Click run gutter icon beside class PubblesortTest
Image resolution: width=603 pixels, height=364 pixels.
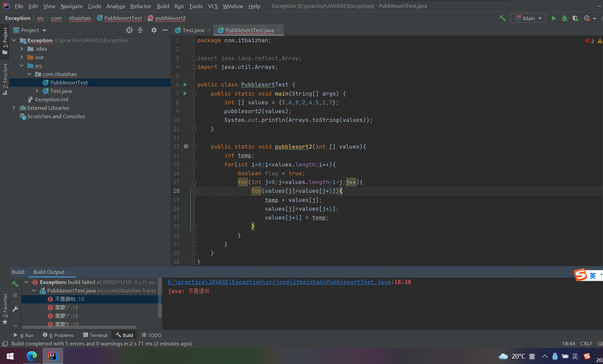pyautogui.click(x=185, y=84)
